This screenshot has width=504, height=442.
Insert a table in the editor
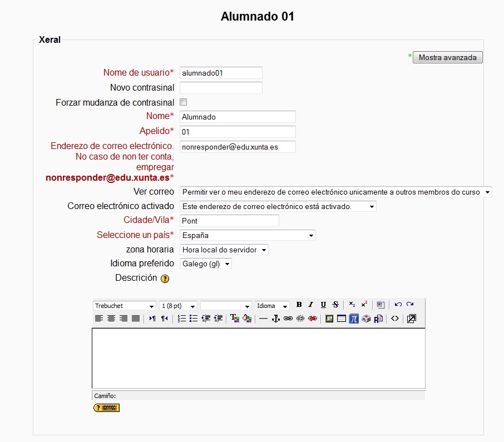click(x=342, y=319)
